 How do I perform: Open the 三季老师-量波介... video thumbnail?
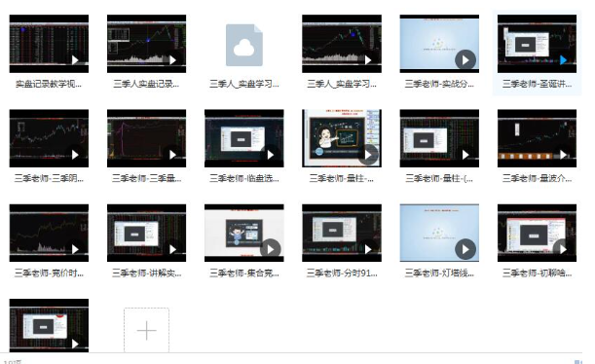click(537, 138)
